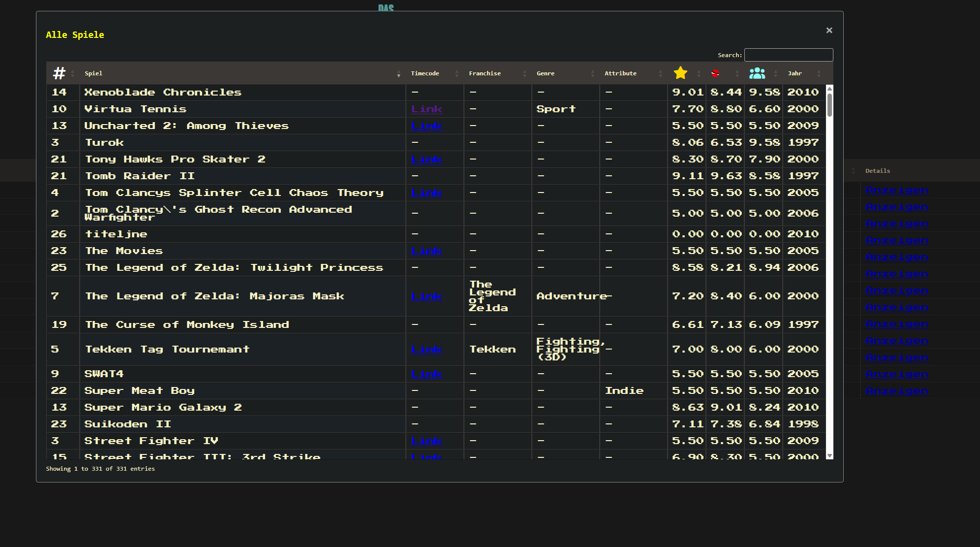Sort by the red face rating icon

(715, 73)
